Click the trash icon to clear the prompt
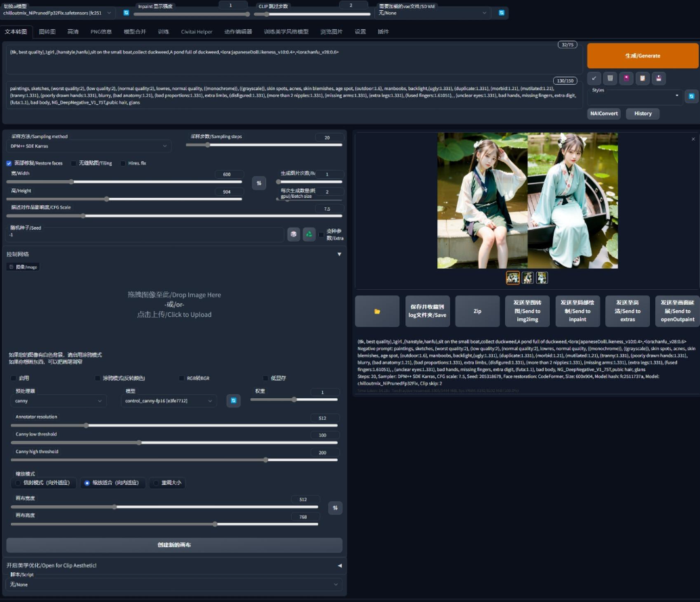Viewport: 700px width, 602px height. coord(610,79)
